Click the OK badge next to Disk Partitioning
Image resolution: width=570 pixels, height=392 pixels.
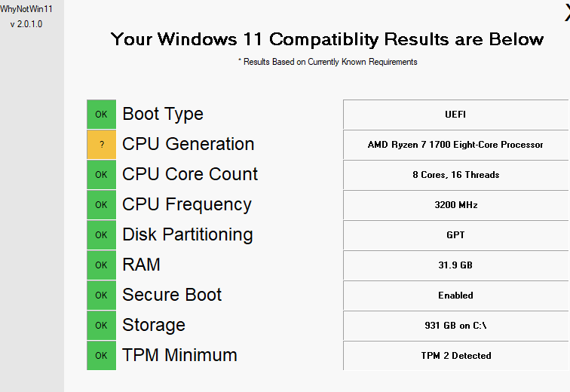click(x=101, y=235)
